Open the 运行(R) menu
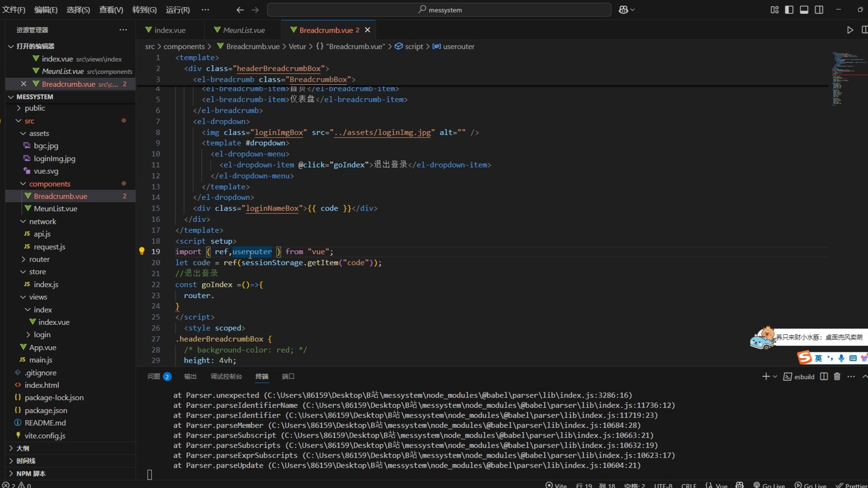Viewport: 868px width, 488px height. tap(177, 10)
